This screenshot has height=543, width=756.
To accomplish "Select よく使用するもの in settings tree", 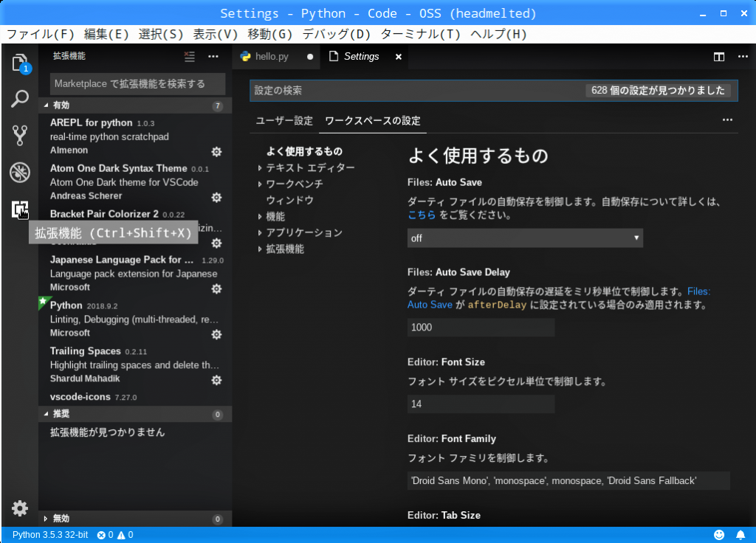I will click(x=304, y=151).
